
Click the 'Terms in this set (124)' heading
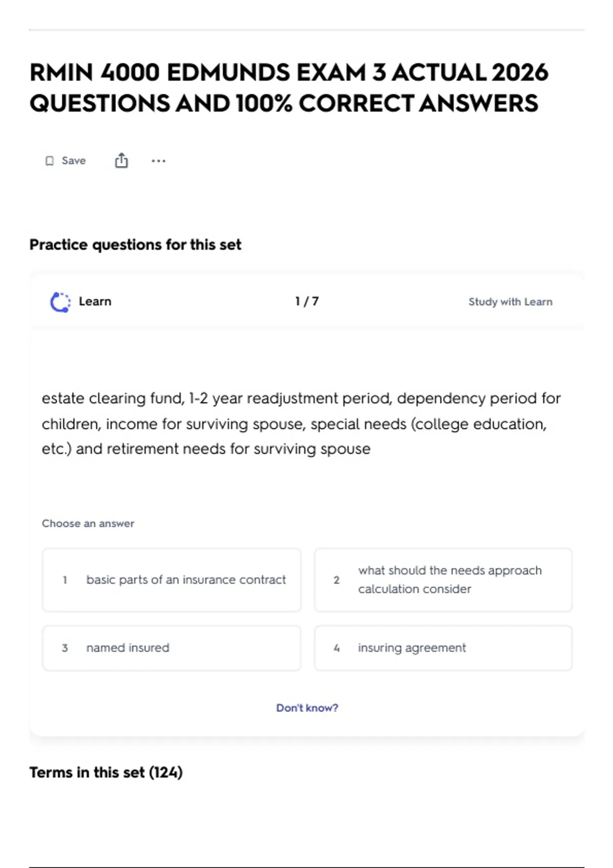[106, 772]
